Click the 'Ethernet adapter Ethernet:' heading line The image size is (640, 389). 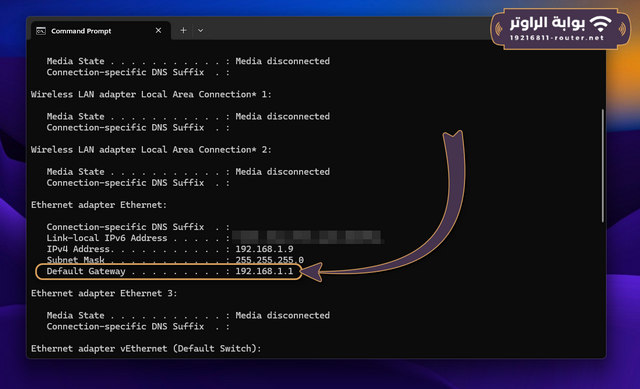click(x=99, y=205)
